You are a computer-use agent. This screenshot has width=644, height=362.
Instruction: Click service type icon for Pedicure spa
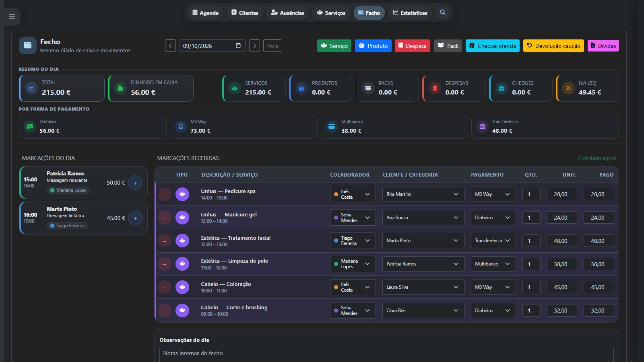182,194
